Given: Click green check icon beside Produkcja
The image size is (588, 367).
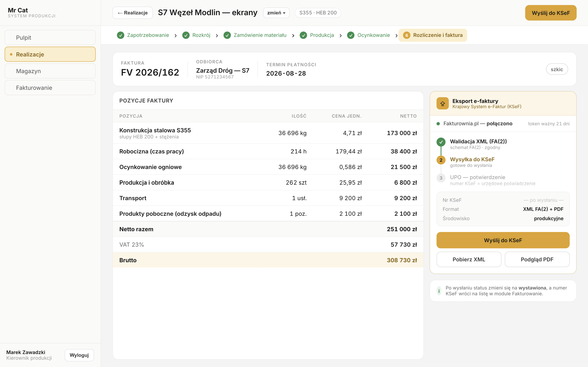Looking at the screenshot, I should [x=303, y=35].
